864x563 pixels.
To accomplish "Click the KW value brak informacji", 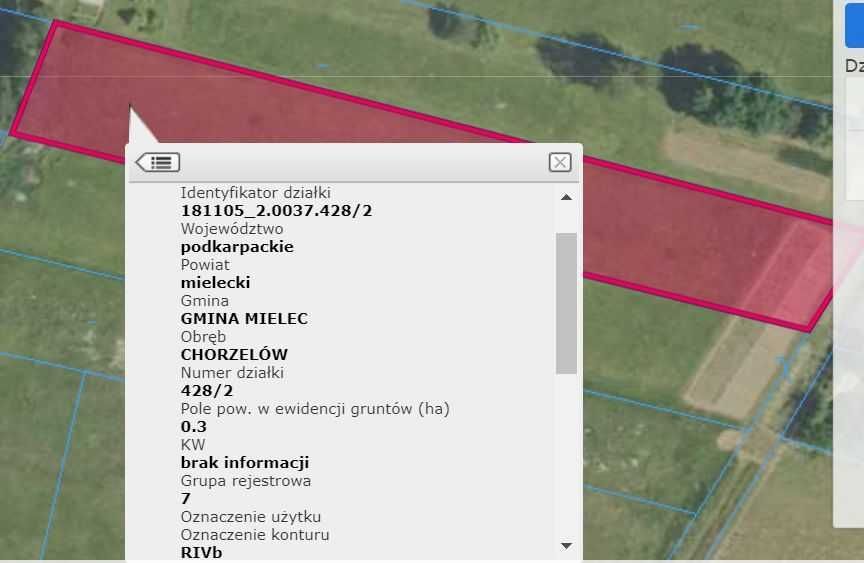I will click(x=245, y=463).
